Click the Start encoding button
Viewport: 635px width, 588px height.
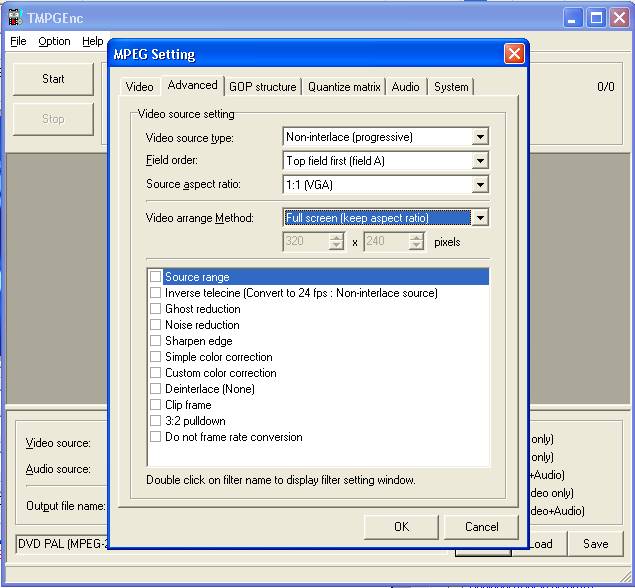[53, 79]
